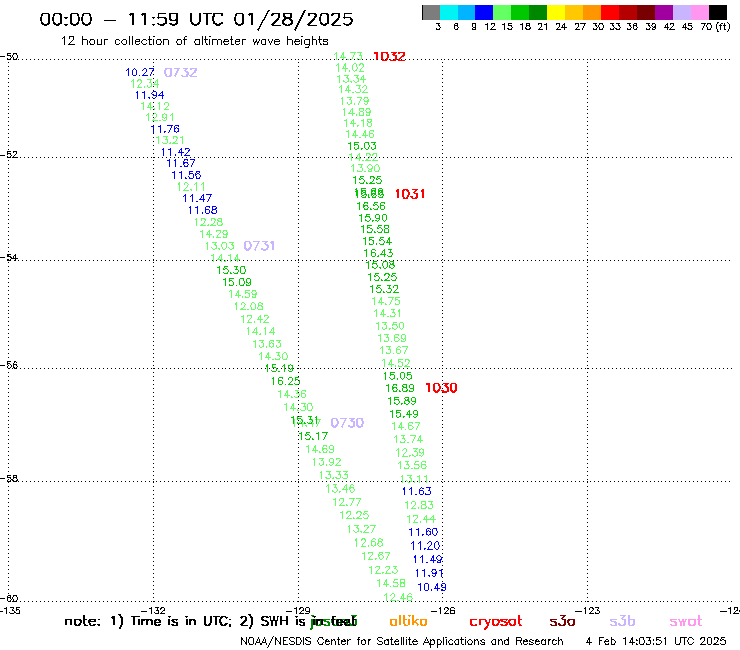Click the lavender time marker '0732'
The height and width of the screenshot is (650, 740).
(x=180, y=73)
